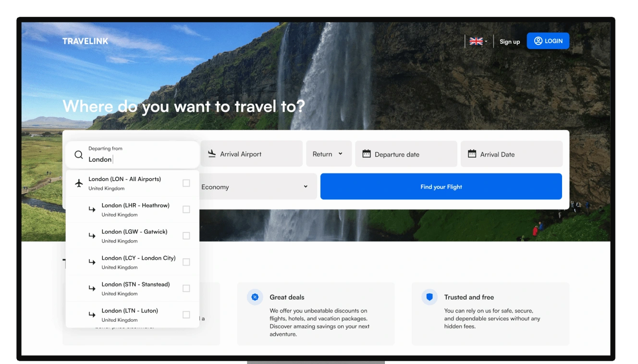Open the Sign up link
This screenshot has height=364, width=638.
click(x=510, y=42)
